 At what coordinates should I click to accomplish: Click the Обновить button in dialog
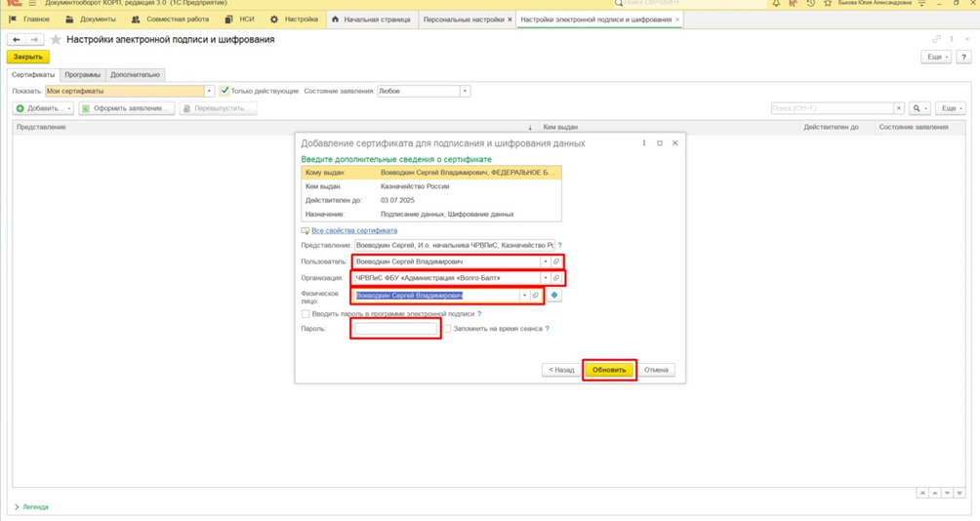(609, 370)
